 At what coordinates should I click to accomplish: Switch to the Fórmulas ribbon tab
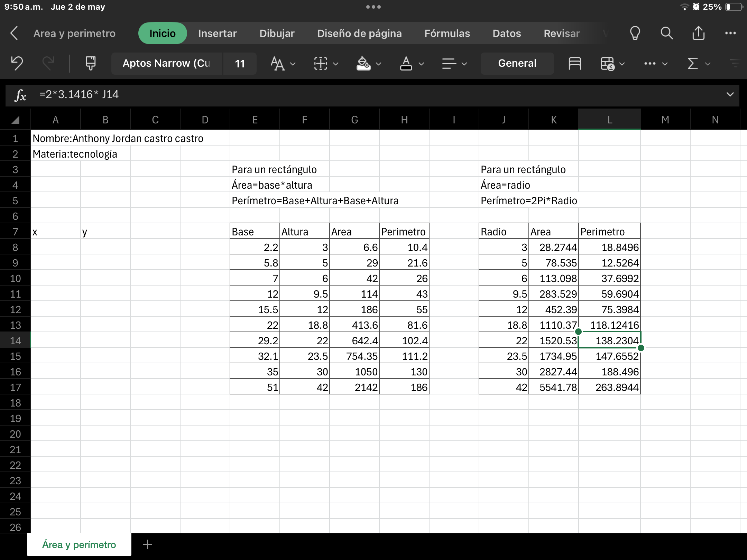click(447, 33)
